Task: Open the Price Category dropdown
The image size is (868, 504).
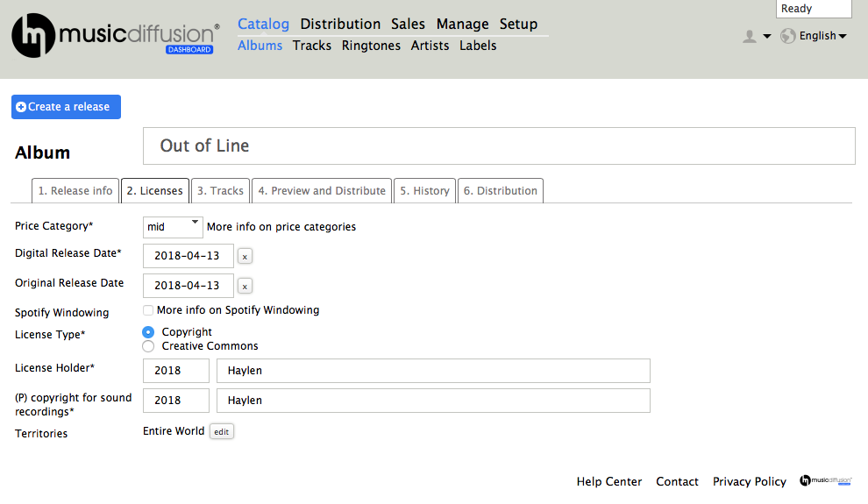Action: (x=173, y=227)
